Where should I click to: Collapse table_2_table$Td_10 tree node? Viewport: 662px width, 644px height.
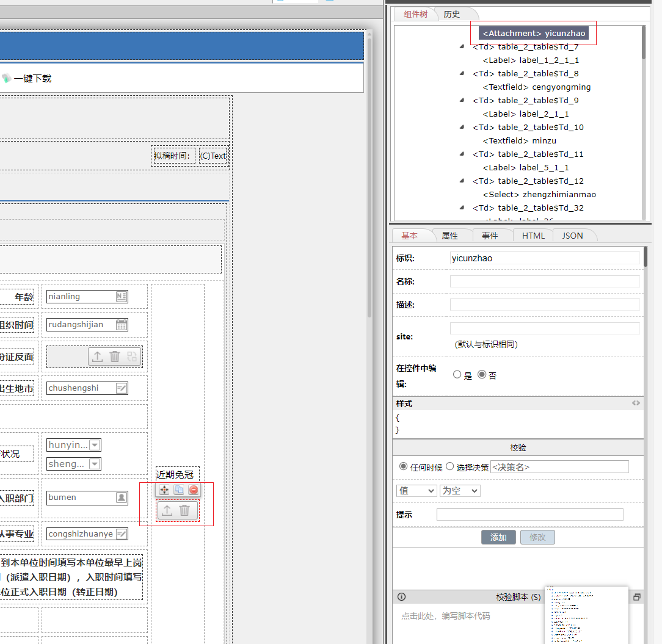(462, 127)
